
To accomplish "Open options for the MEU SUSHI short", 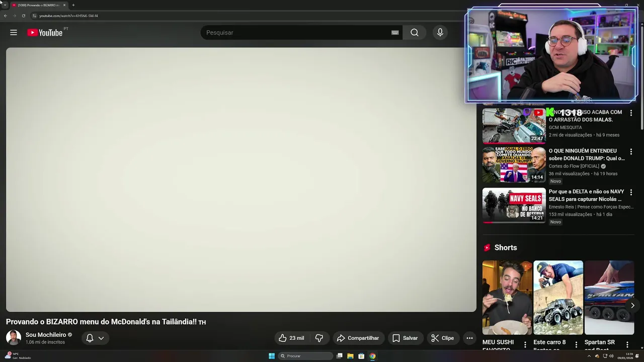I will coord(525,344).
